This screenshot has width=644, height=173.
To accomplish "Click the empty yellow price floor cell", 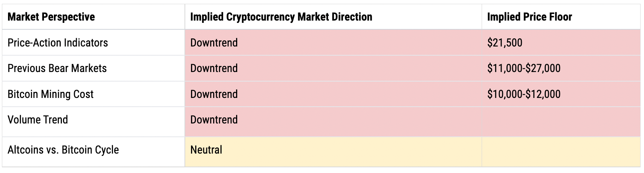I will tap(561, 152).
